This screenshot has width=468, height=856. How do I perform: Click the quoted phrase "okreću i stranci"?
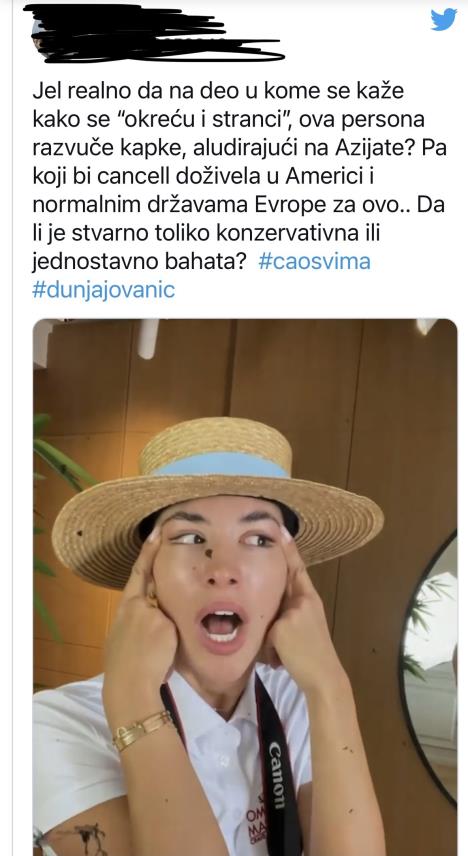(208, 120)
